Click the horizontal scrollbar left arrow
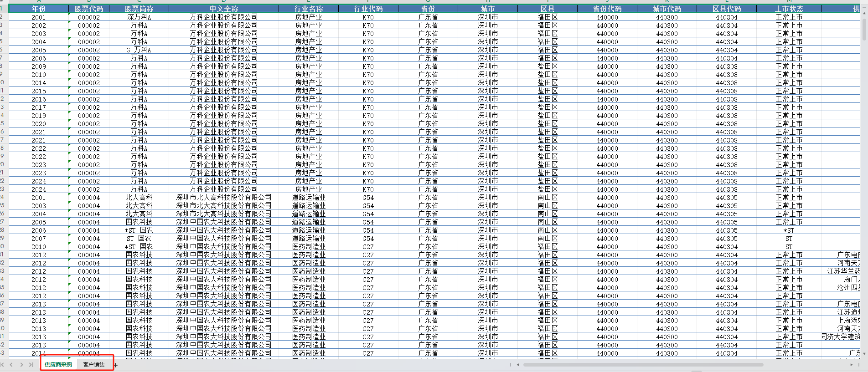This screenshot has width=868, height=372. point(517,364)
